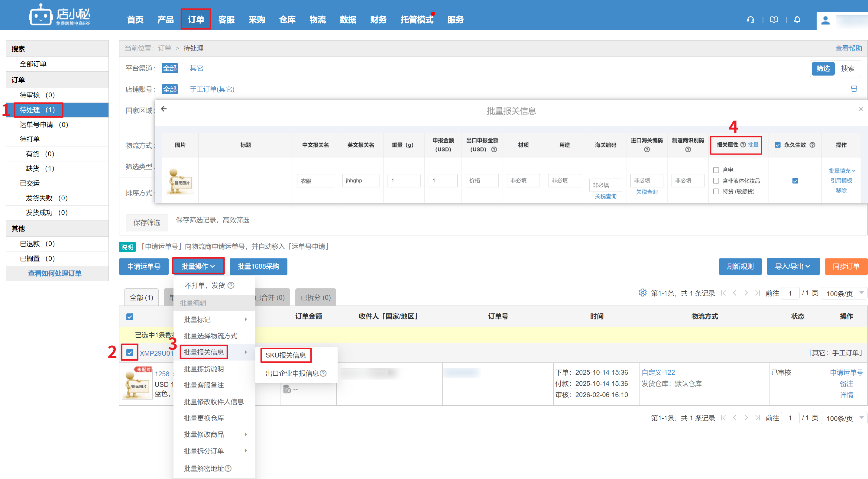Screen dimensions: 868x479
Task: Click the notification bell icon
Action: coord(797,20)
